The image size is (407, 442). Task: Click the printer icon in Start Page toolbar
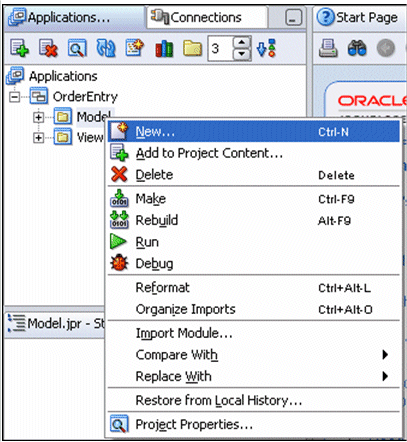pyautogui.click(x=328, y=49)
